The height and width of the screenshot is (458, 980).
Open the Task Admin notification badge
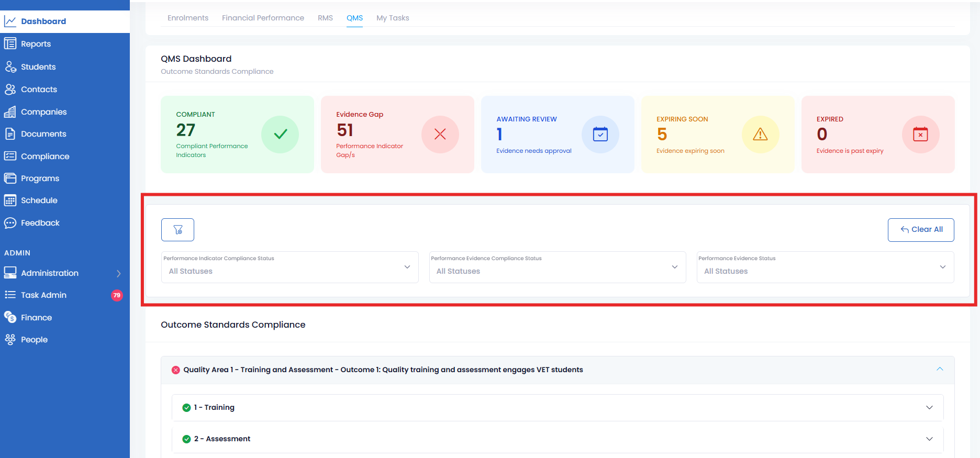click(x=117, y=295)
